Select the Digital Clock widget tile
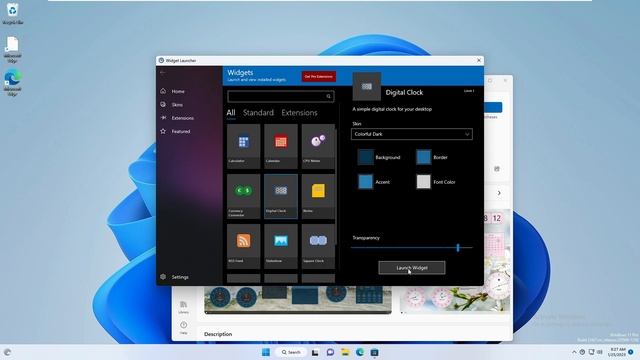The image size is (640, 360). (281, 196)
